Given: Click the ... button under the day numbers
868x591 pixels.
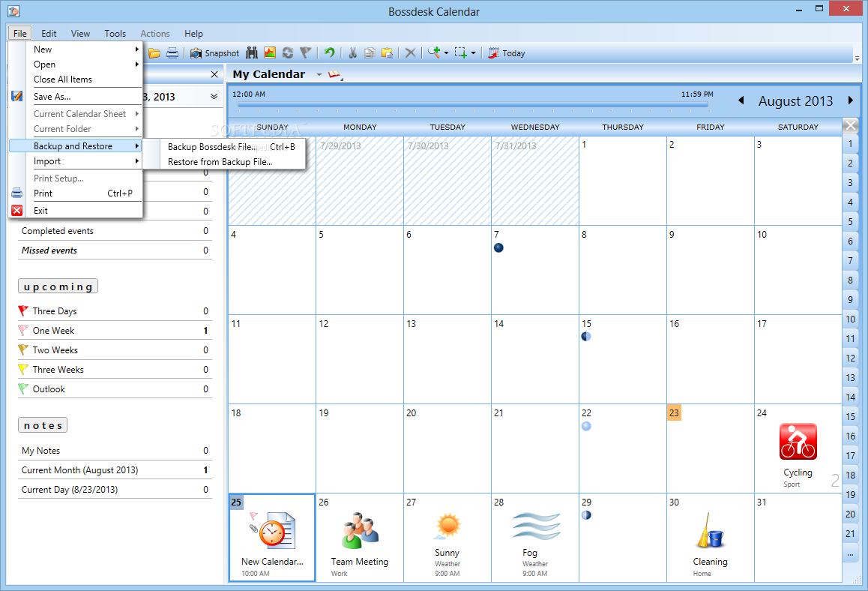Looking at the screenshot, I should 850,553.
